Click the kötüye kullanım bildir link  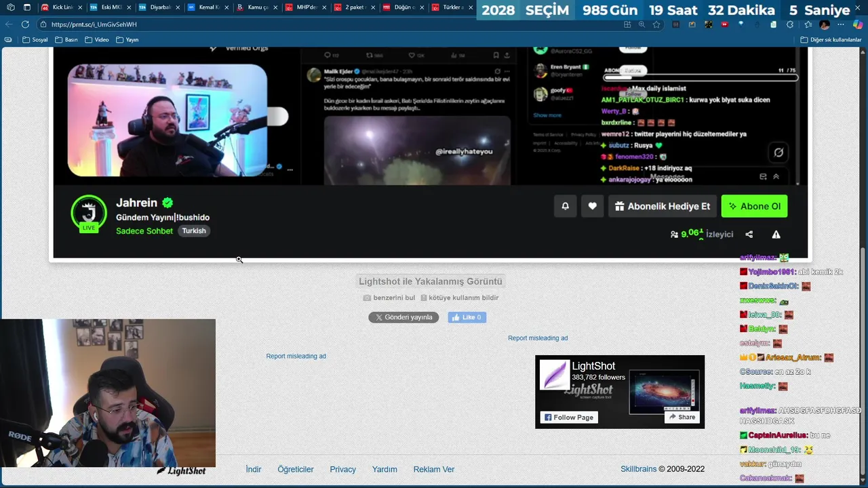pos(459,298)
